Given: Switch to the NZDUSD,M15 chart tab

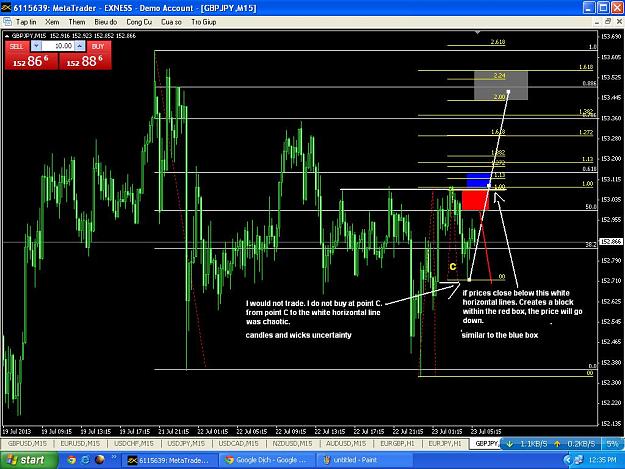Looking at the screenshot, I should point(292,443).
